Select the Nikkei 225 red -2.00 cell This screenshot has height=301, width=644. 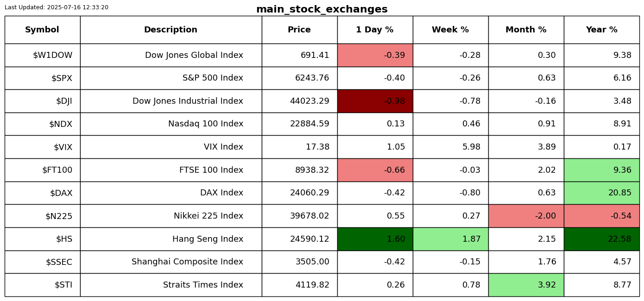[x=526, y=216]
